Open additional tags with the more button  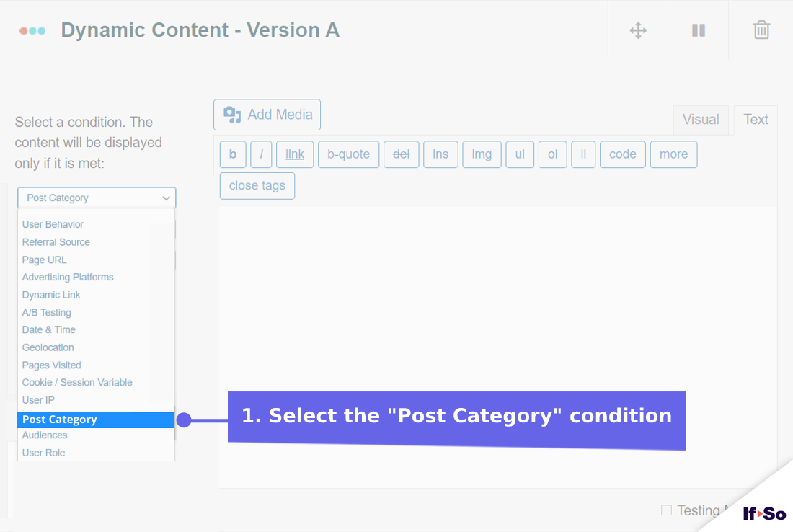(x=673, y=154)
